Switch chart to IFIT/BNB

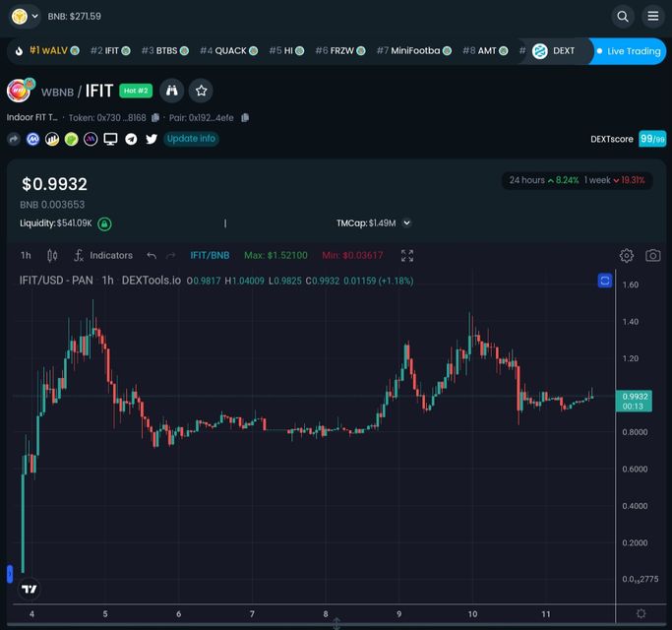point(210,256)
